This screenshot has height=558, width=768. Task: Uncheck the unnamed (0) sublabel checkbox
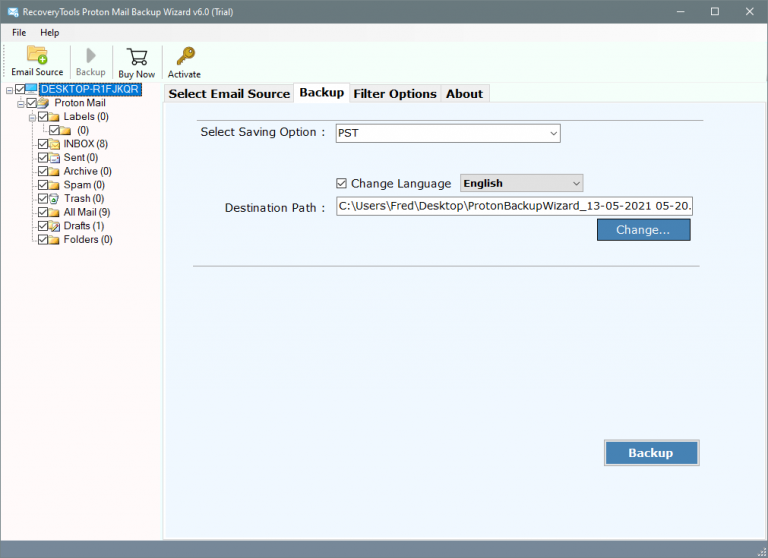point(54,130)
